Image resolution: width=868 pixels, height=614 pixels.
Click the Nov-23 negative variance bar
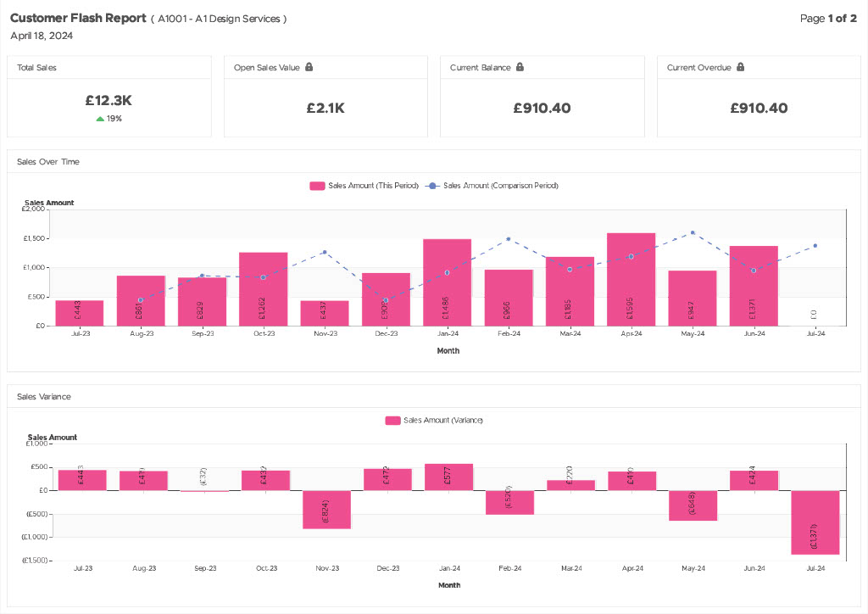coord(326,510)
